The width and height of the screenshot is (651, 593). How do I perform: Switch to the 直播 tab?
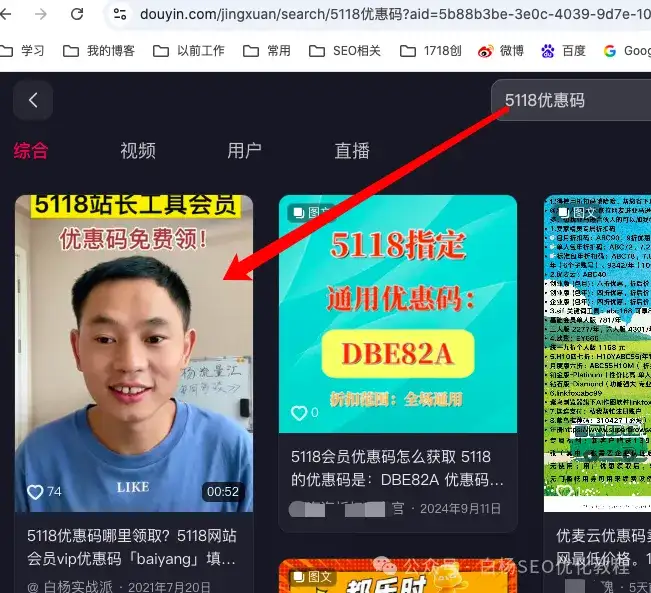(x=352, y=150)
